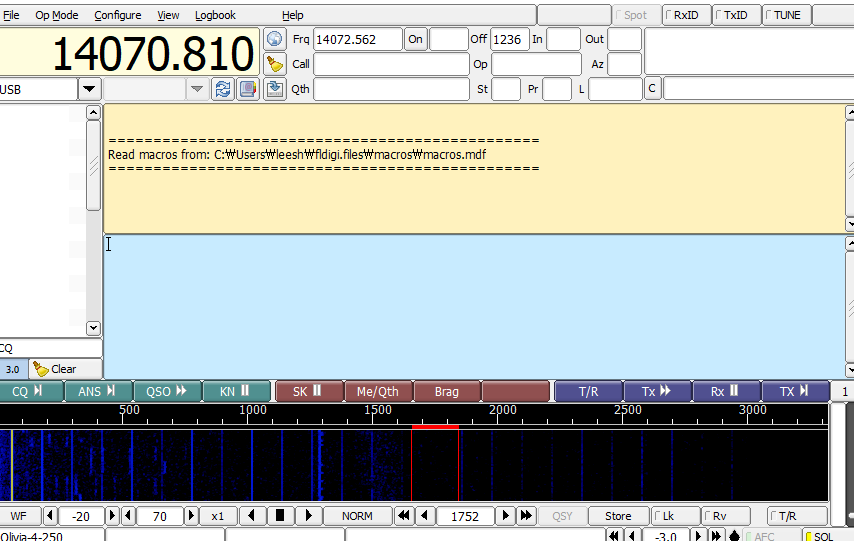The width and height of the screenshot is (854, 541).
Task: Toggle the TUNE button
Action: [x=787, y=15]
